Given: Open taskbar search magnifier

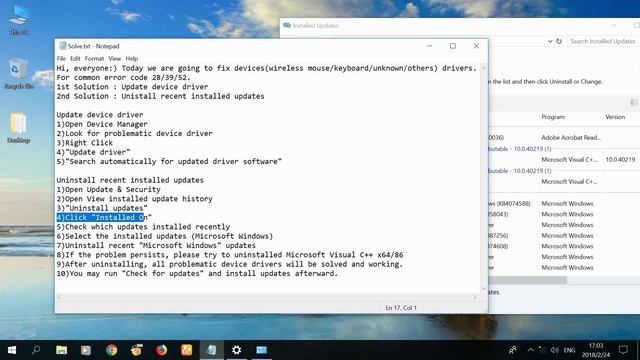Looking at the screenshot, I should pos(36,350).
